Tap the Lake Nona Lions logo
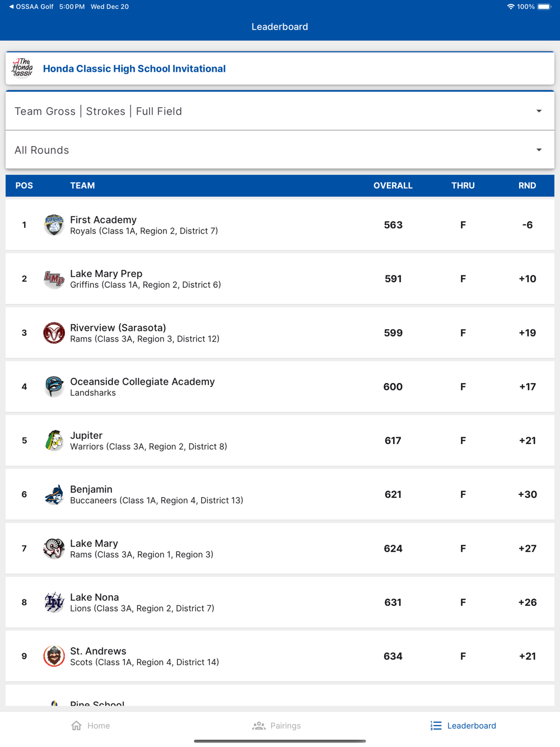 [54, 603]
